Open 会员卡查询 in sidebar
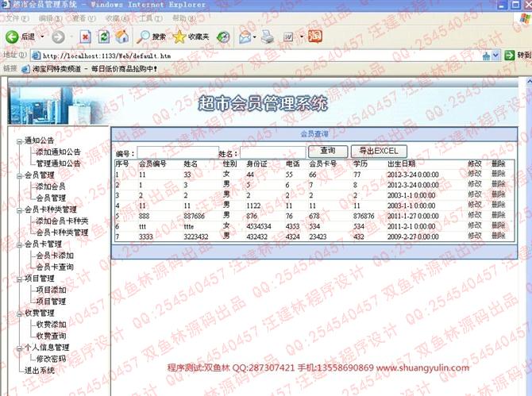 (x=54, y=267)
